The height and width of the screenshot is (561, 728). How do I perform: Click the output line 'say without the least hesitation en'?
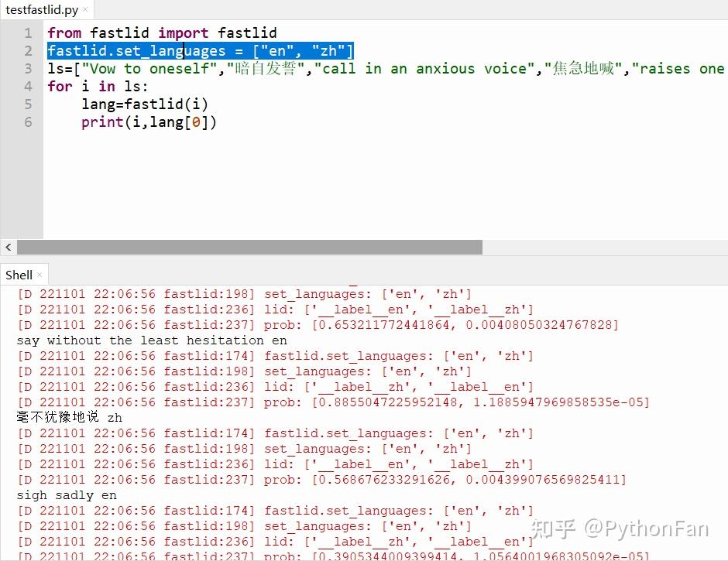click(x=151, y=340)
